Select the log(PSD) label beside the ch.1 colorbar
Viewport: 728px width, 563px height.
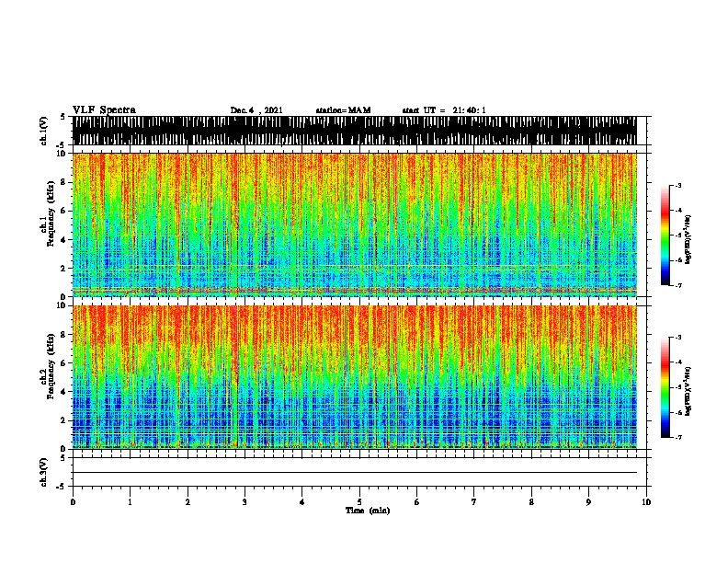pos(688,239)
